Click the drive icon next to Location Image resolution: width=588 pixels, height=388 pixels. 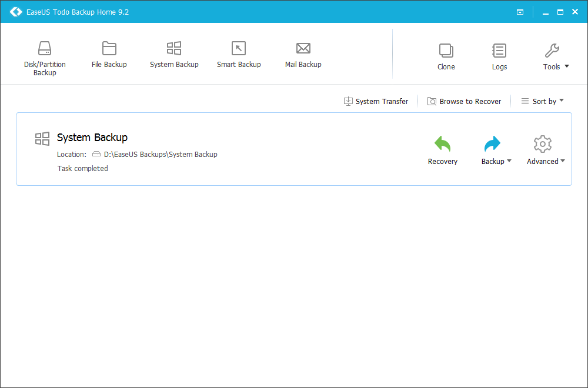pos(96,154)
